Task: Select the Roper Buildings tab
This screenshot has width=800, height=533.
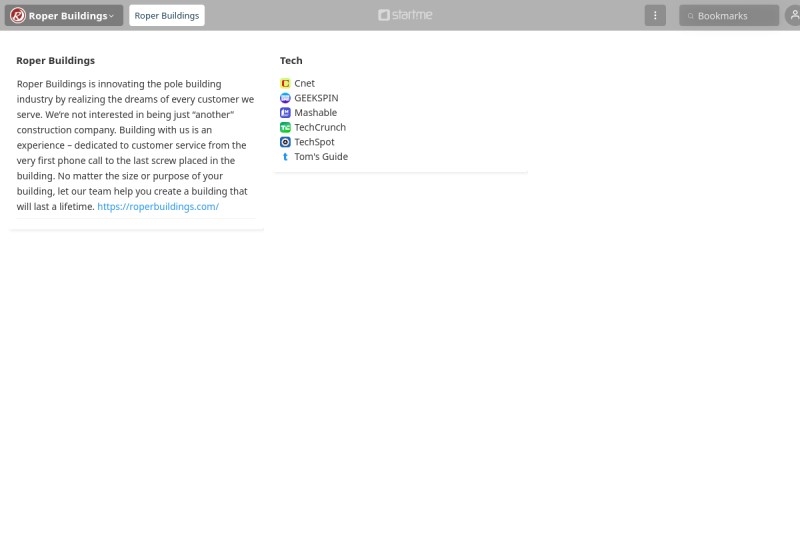Action: [x=167, y=15]
